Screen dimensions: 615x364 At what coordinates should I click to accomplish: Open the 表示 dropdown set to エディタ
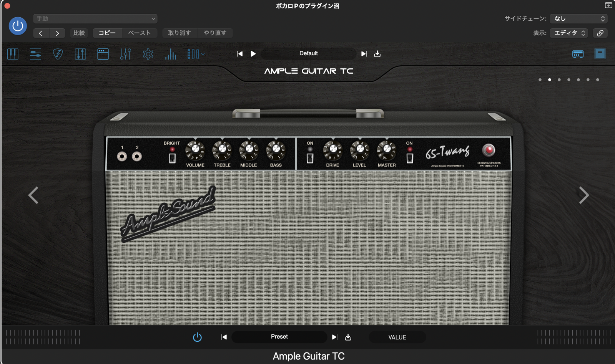coord(569,33)
